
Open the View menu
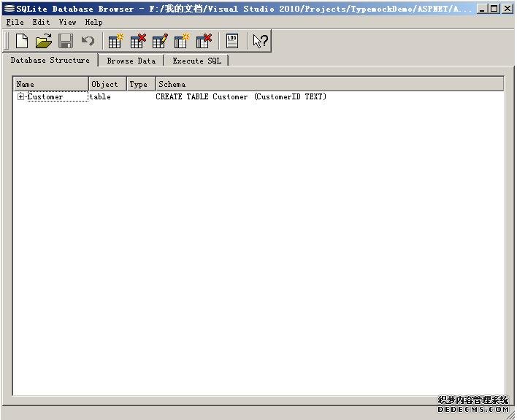[x=67, y=23]
